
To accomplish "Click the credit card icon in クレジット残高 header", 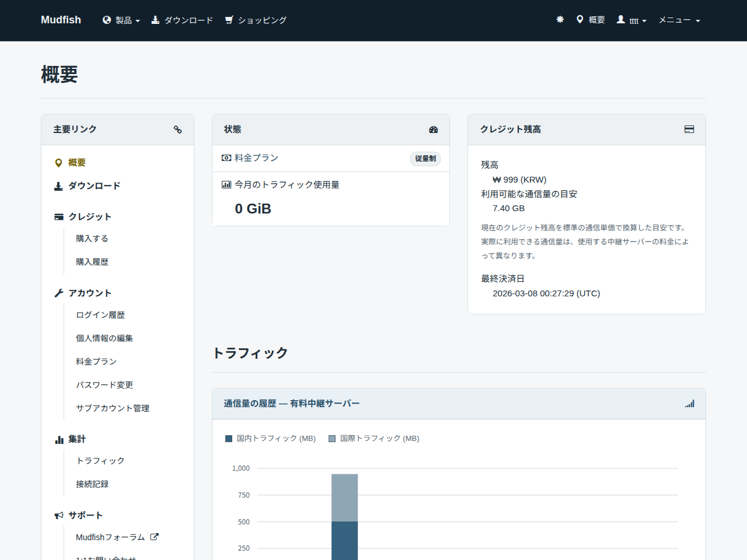I will 689,129.
